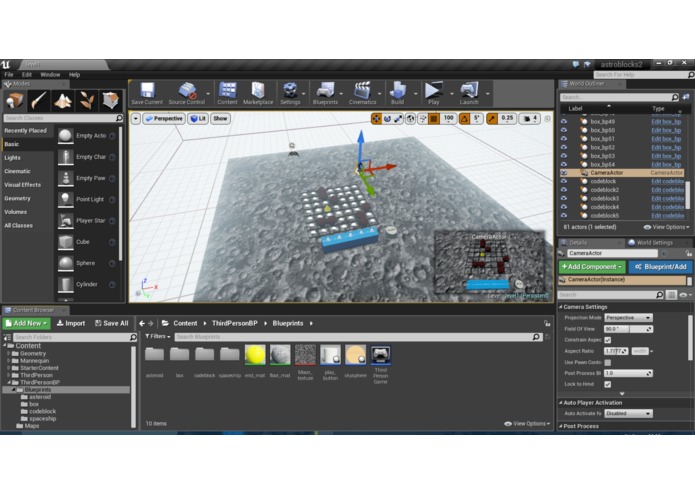Click the Blueprint/Add button
Screen dimensions: 695x494
click(660, 267)
